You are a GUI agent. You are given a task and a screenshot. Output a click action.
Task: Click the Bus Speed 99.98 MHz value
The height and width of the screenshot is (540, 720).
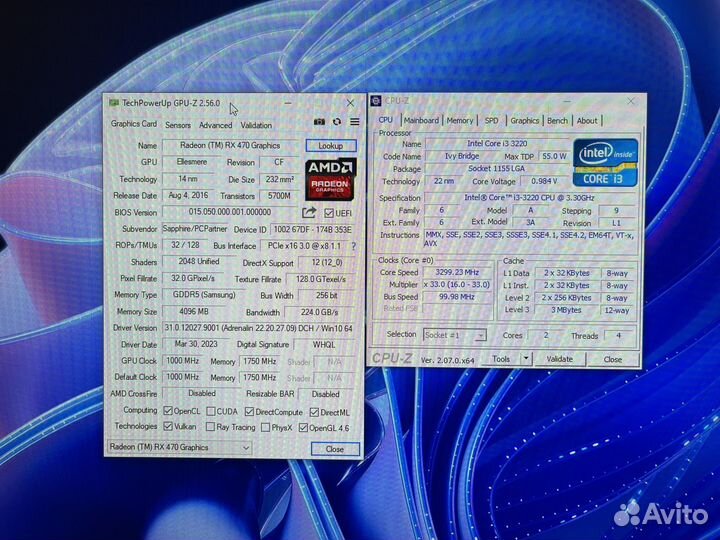pyautogui.click(x=457, y=297)
